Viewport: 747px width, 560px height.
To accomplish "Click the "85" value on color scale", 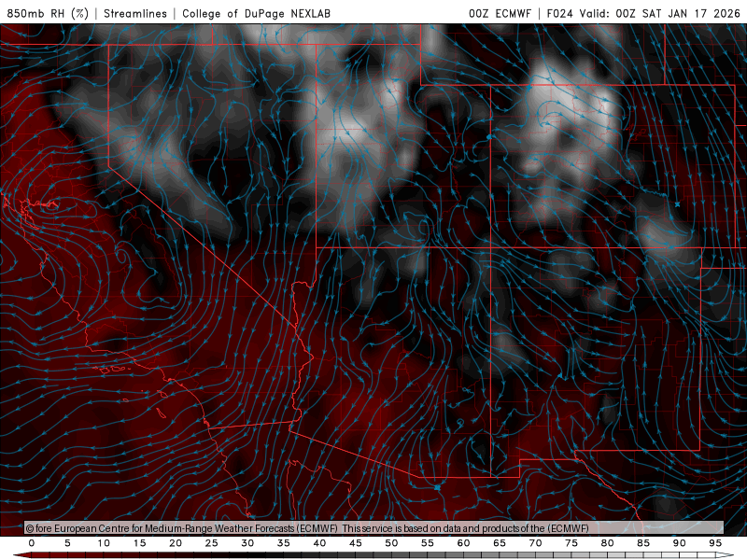I will pos(643,543).
